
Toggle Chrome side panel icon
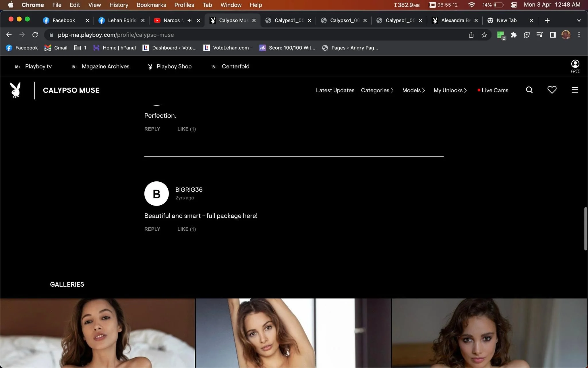click(553, 35)
